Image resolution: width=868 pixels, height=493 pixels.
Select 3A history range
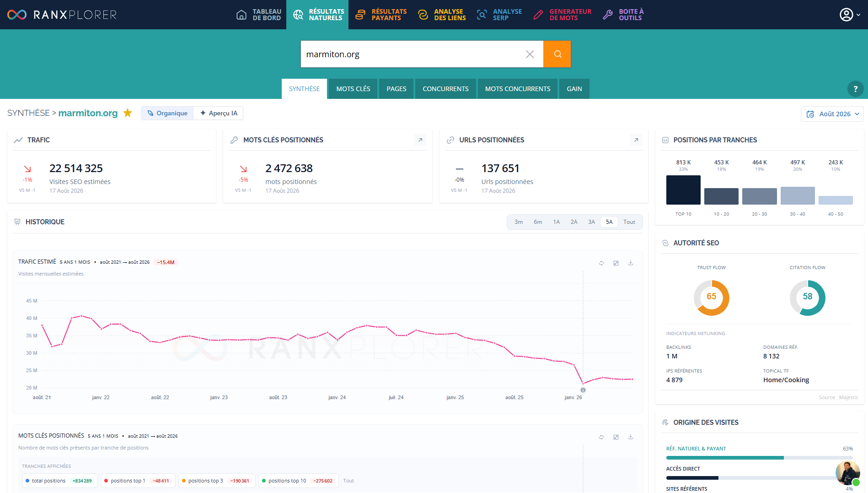591,222
